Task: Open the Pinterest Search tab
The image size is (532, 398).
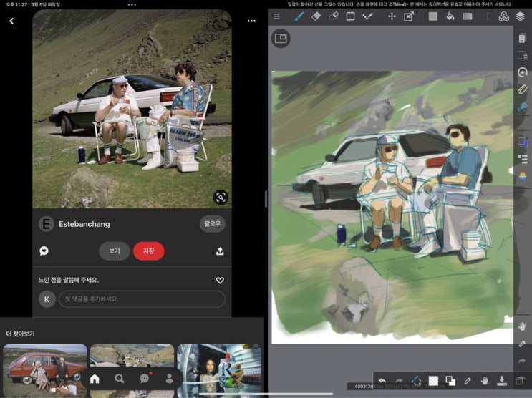Action: click(x=120, y=379)
